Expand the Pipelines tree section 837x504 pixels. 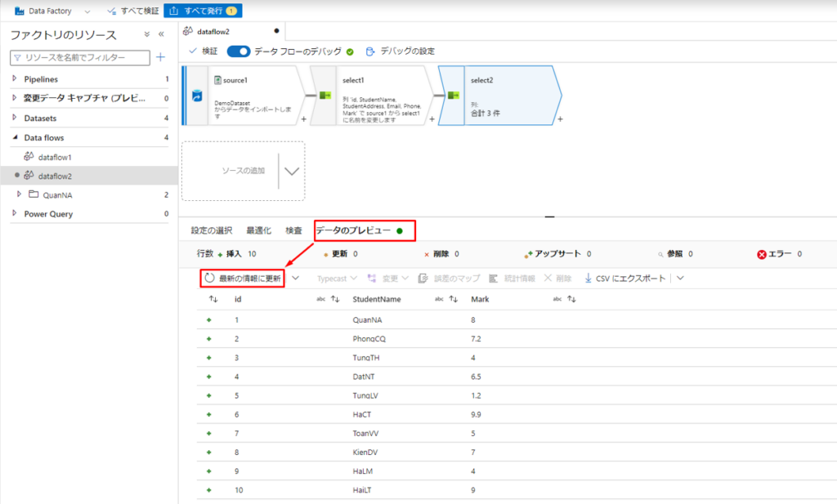pos(15,79)
